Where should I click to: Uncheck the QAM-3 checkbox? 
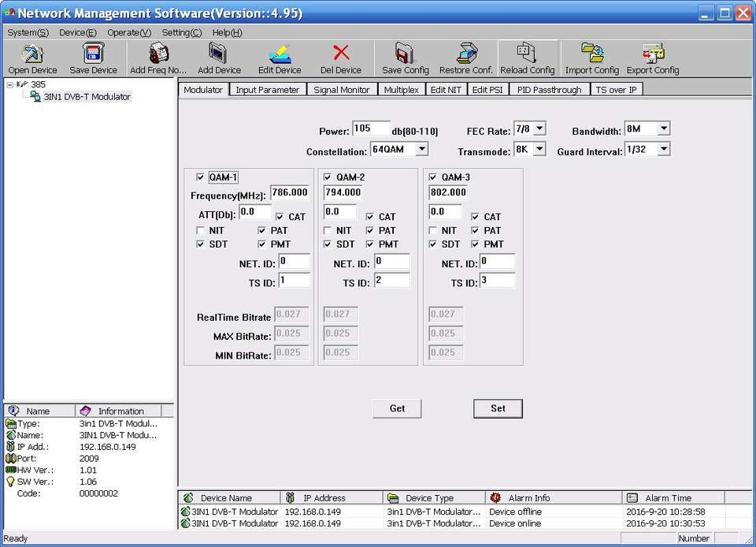pos(432,177)
